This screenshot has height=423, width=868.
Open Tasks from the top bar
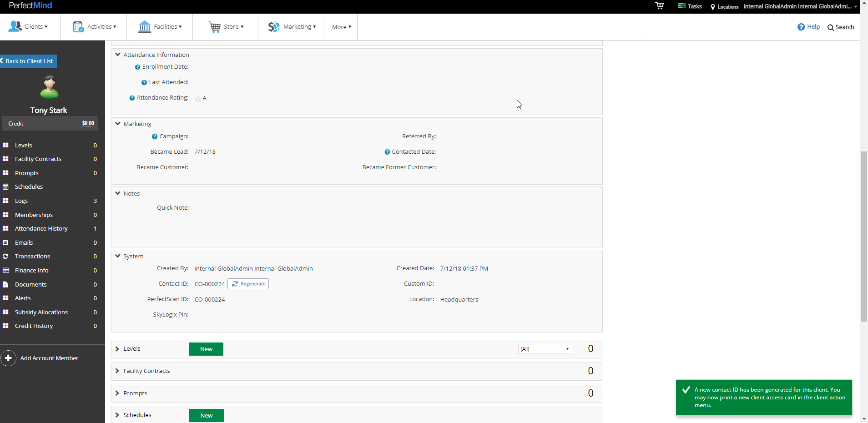tap(689, 6)
